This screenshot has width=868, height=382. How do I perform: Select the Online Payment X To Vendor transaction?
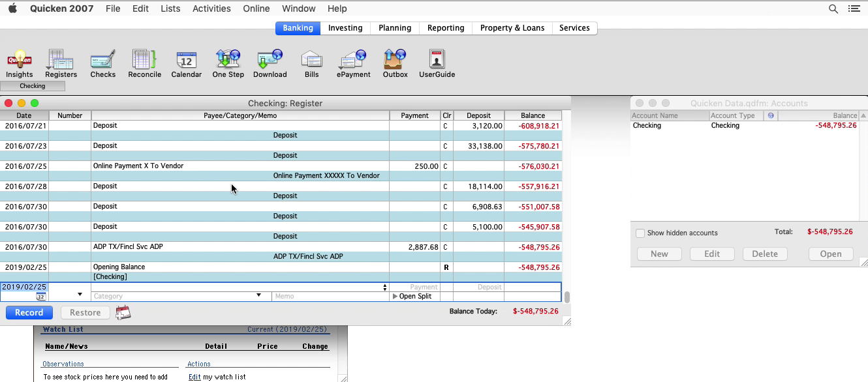coord(281,171)
